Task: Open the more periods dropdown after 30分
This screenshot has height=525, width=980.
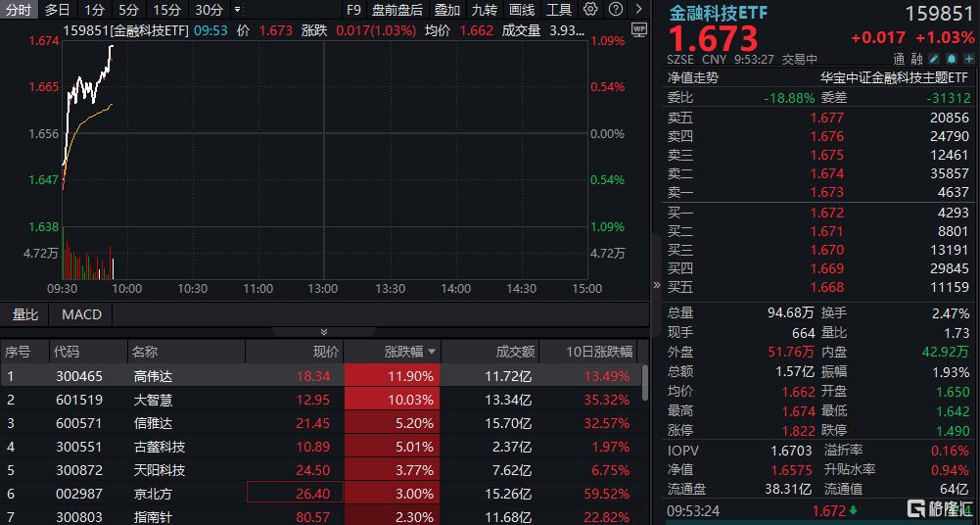Action: (x=236, y=10)
